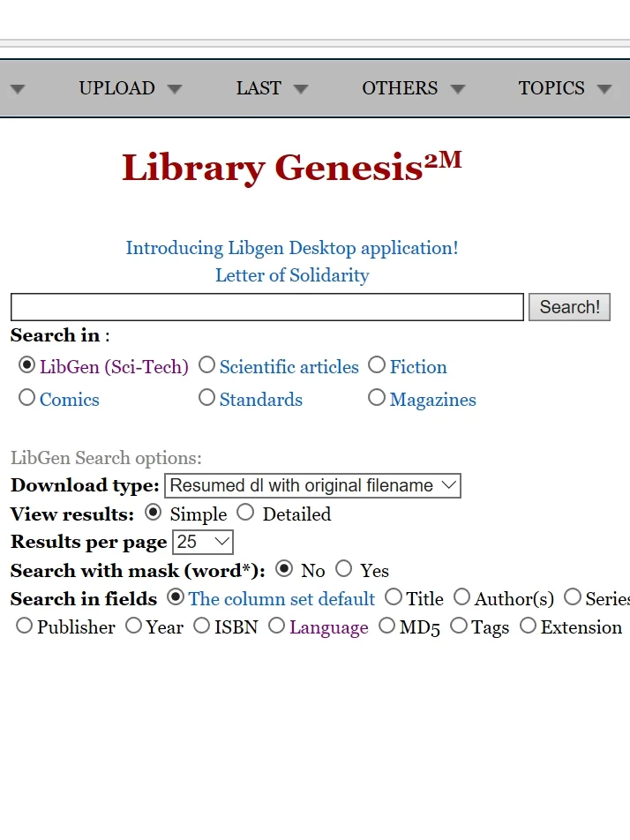
Task: Select Fiction radio button
Action: pyautogui.click(x=377, y=365)
